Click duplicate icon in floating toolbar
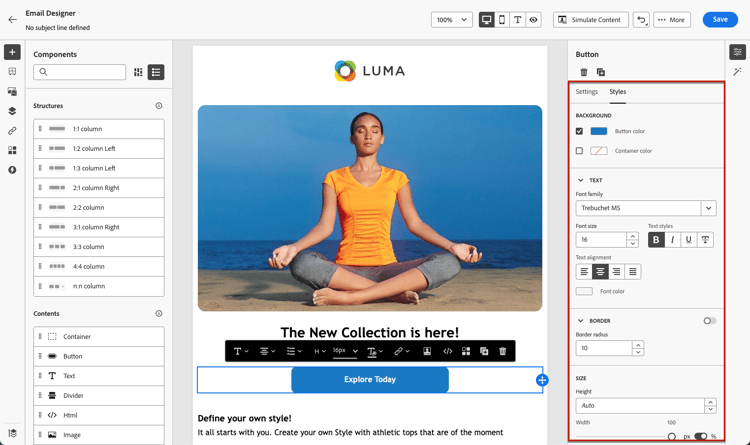Viewport: 750px width, 445px height. [484, 351]
